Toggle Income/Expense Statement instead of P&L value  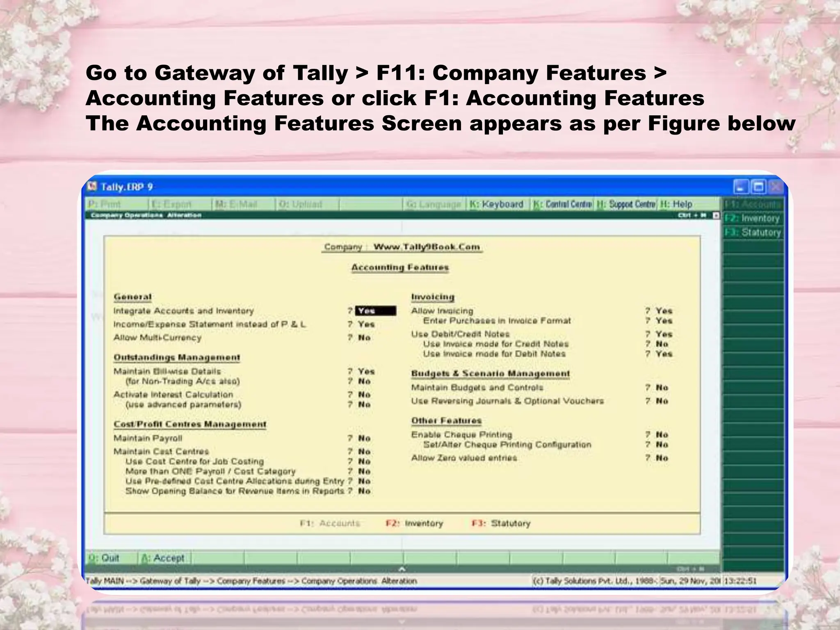point(366,324)
